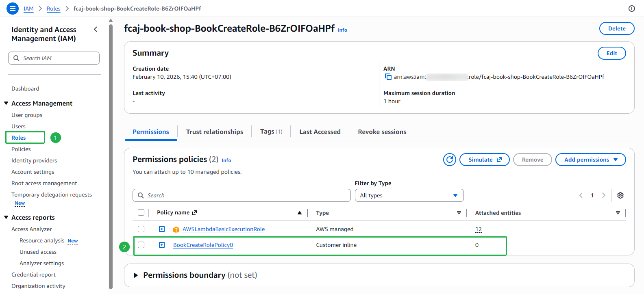The height and width of the screenshot is (294, 644).
Task: Expand the AWSLambdaBasicExecutionRole policy row
Action: [x=162, y=229]
